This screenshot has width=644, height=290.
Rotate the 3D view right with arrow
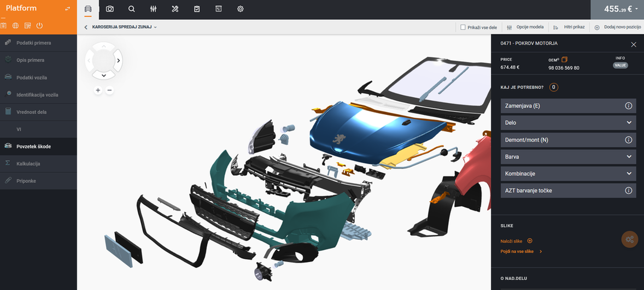coord(118,60)
